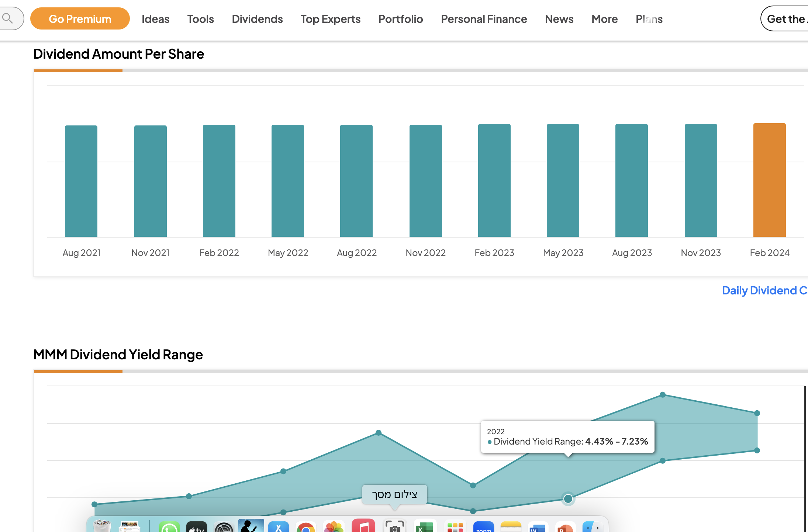Click the 'Feb 2024' axis label

coord(770,253)
